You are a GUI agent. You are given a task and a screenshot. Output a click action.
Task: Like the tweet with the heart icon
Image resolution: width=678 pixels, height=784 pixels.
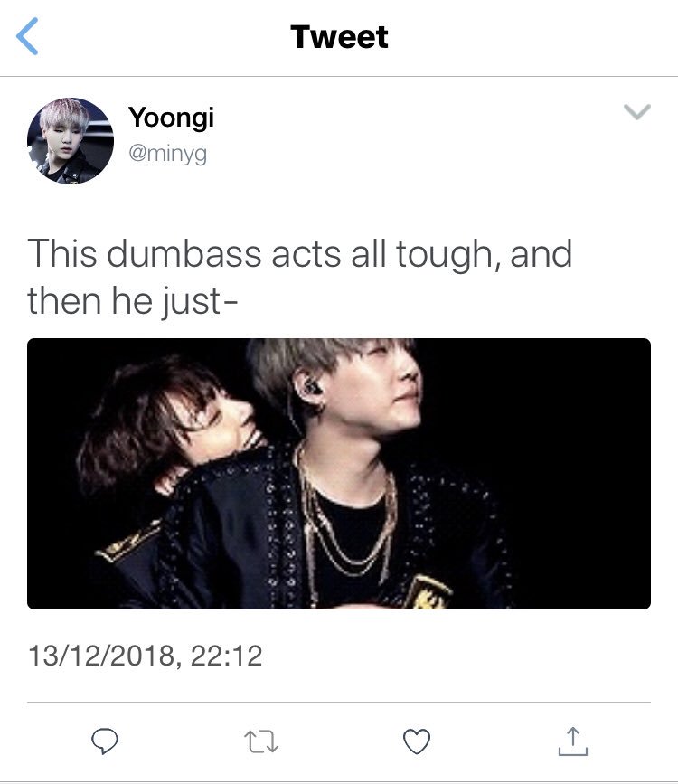(417, 741)
